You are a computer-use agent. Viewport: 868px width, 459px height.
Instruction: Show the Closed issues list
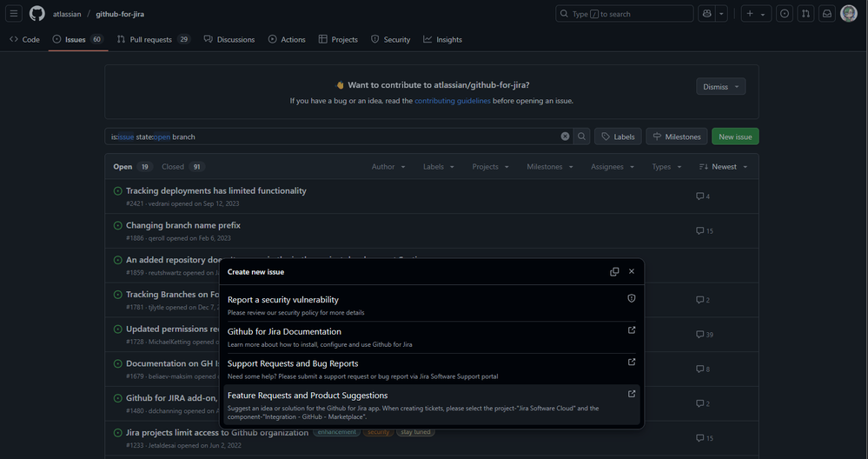[x=182, y=167]
